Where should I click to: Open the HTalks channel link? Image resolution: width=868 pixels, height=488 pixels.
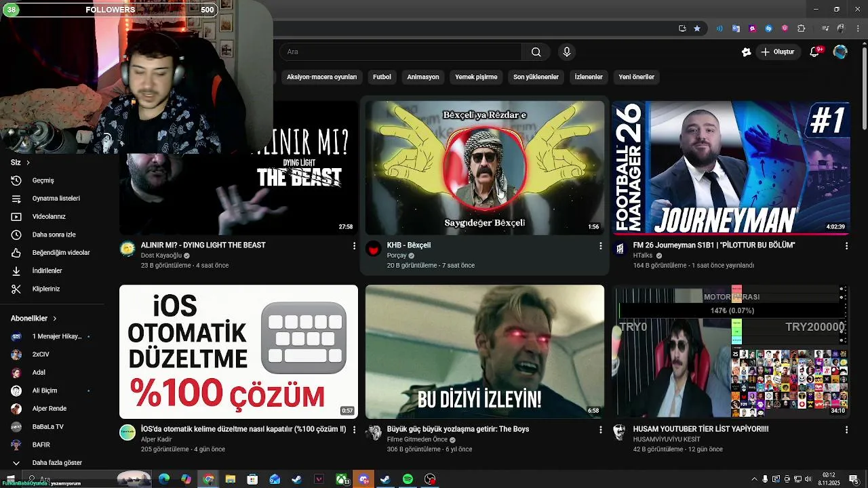643,256
